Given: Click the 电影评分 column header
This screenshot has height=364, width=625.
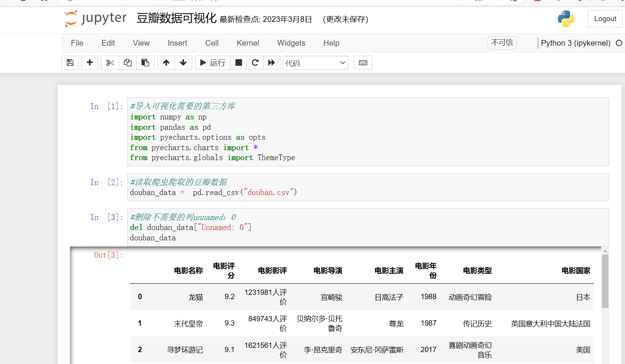Looking at the screenshot, I should click(224, 271).
